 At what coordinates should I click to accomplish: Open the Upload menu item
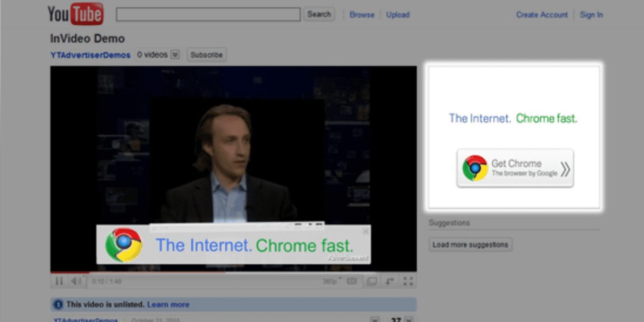pyautogui.click(x=398, y=15)
